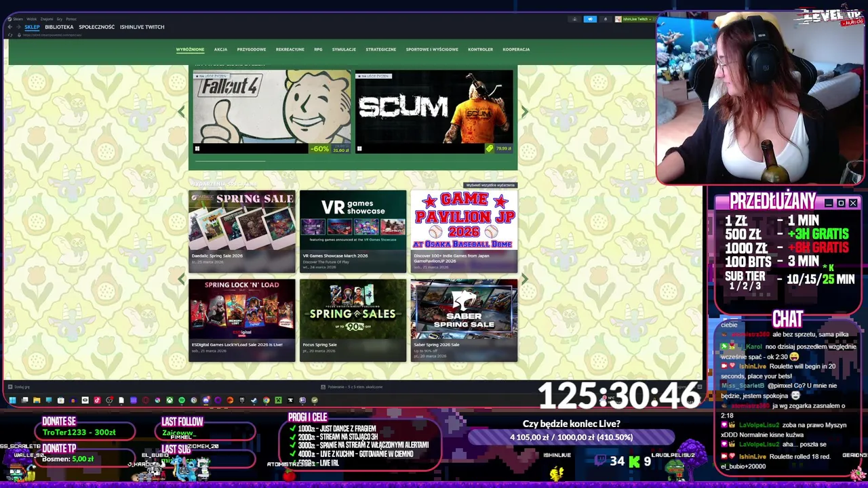Switch to Steam taskbar icon

coord(254,400)
